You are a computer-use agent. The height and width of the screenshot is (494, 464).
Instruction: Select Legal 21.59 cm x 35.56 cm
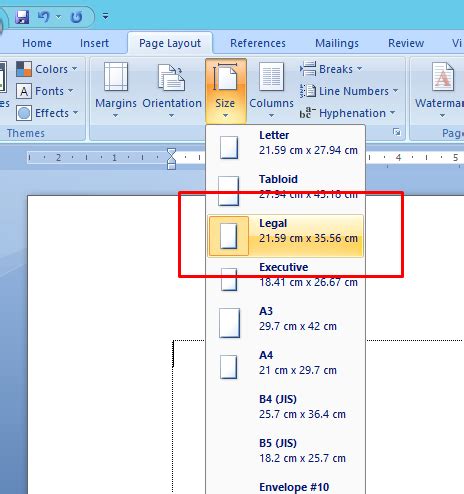[x=286, y=236]
